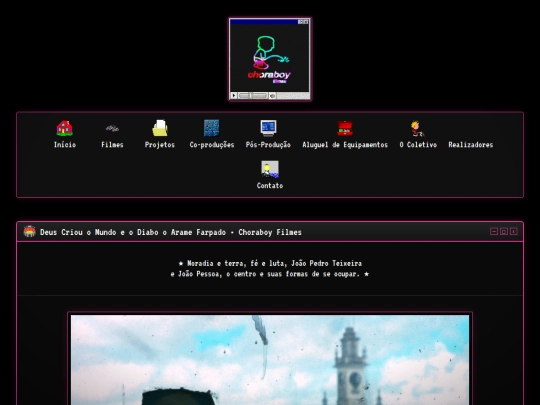This screenshot has width=540, height=405.
Task: Click the blue Co-produções icon
Action: tap(211, 128)
